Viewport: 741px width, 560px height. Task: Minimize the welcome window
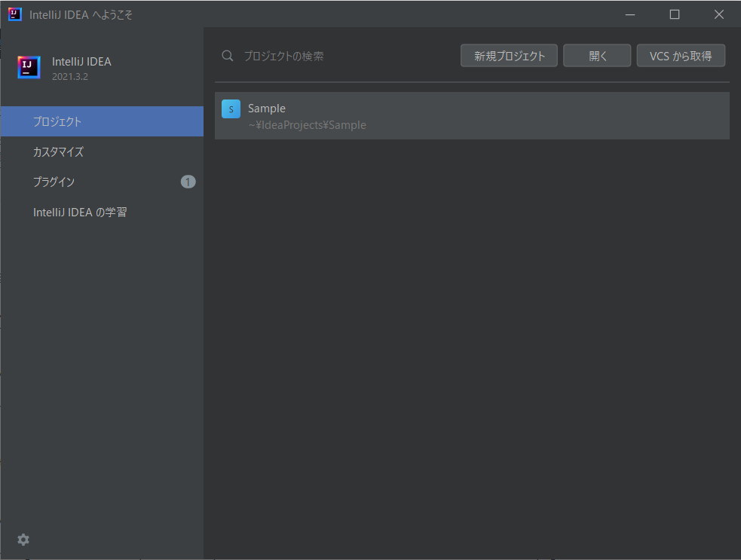[x=630, y=14]
